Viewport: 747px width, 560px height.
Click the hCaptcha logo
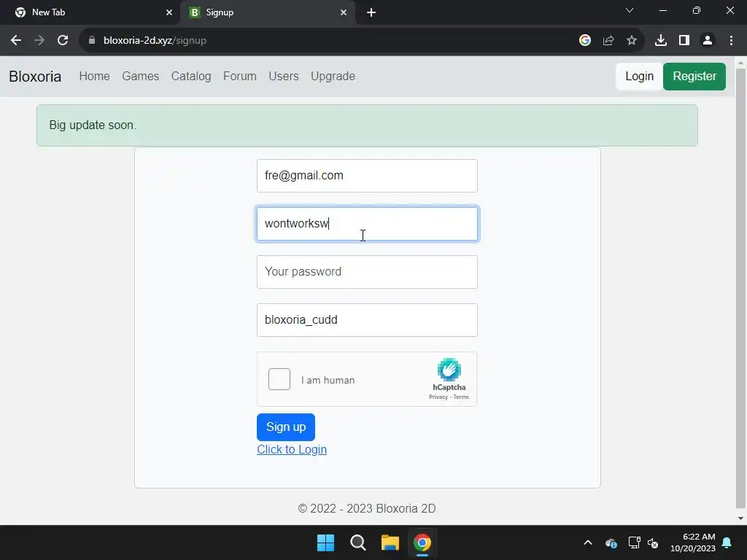click(x=449, y=370)
